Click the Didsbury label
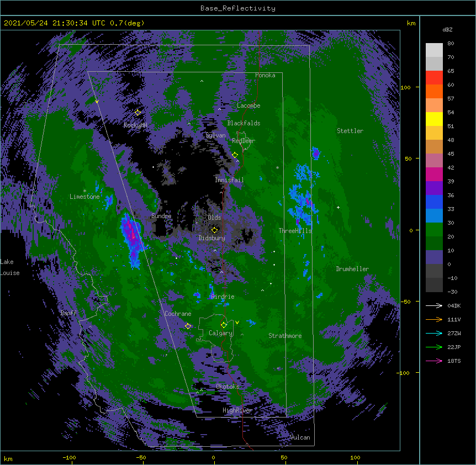Image resolution: width=476 pixels, height=465 pixels. [212, 238]
